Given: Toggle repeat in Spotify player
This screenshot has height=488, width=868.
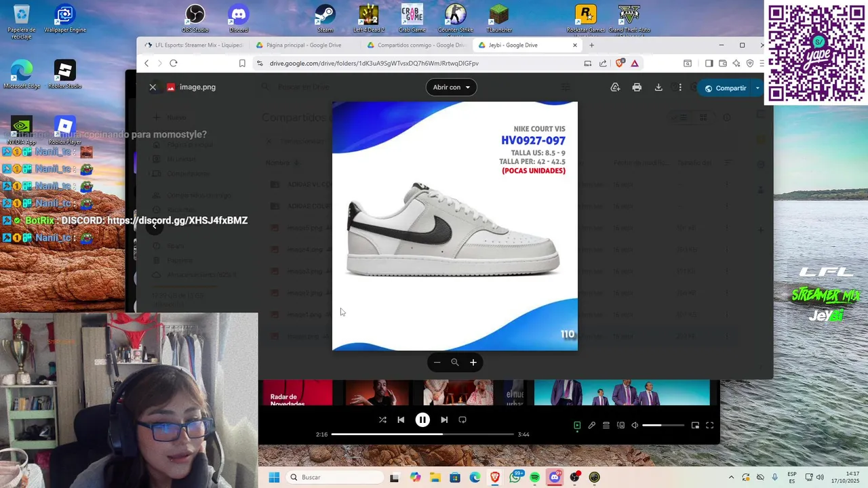Looking at the screenshot, I should coord(462,420).
